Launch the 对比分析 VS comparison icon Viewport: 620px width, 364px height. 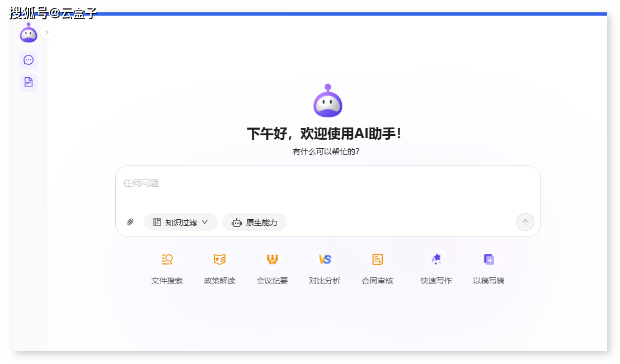[x=325, y=259]
